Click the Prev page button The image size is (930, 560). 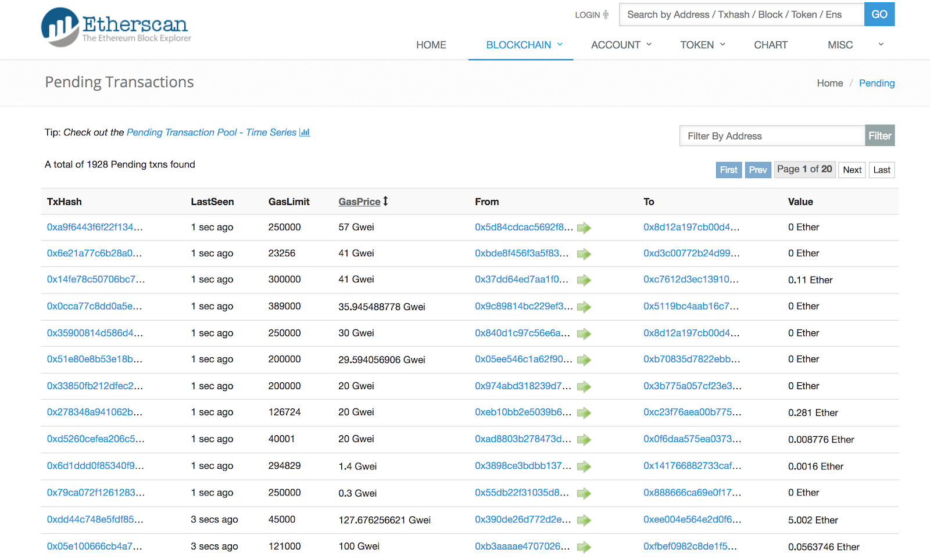click(758, 170)
